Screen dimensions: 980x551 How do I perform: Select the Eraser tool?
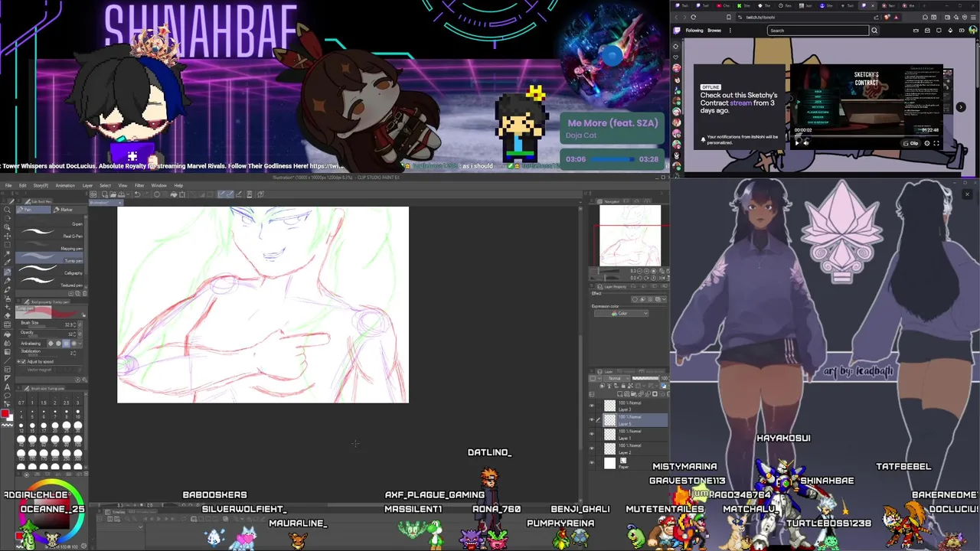[7, 315]
